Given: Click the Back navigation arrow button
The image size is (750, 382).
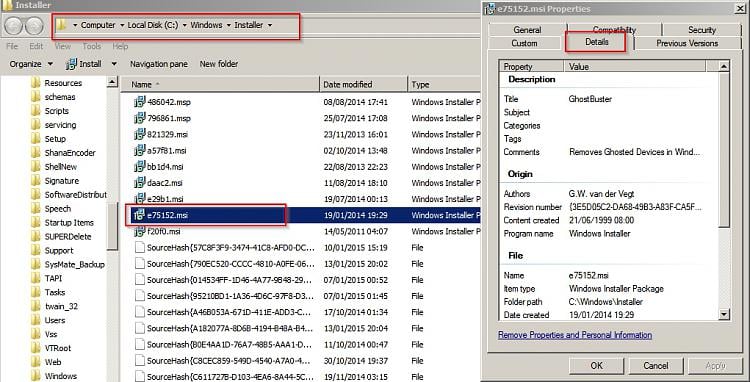Looking at the screenshot, I should 14,25.
